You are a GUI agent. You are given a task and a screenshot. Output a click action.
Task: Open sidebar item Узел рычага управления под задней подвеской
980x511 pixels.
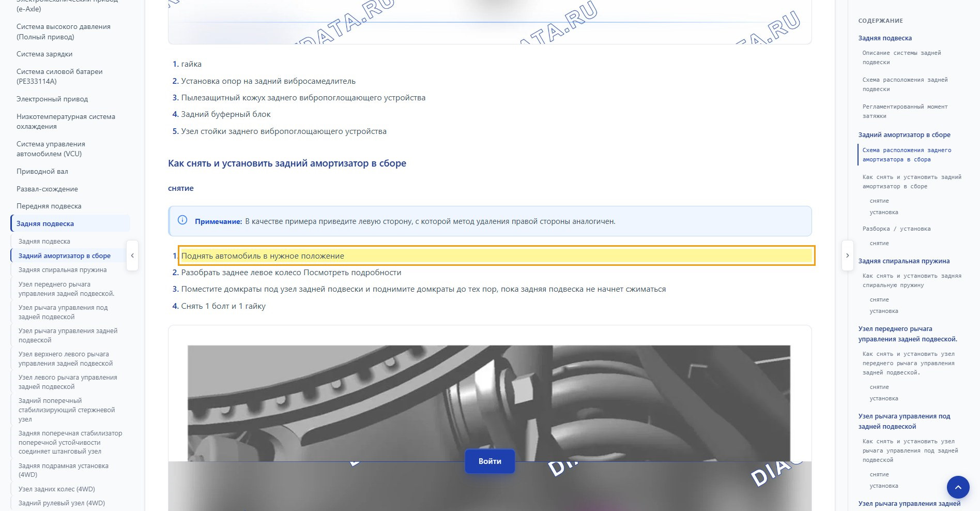pyautogui.click(x=63, y=312)
